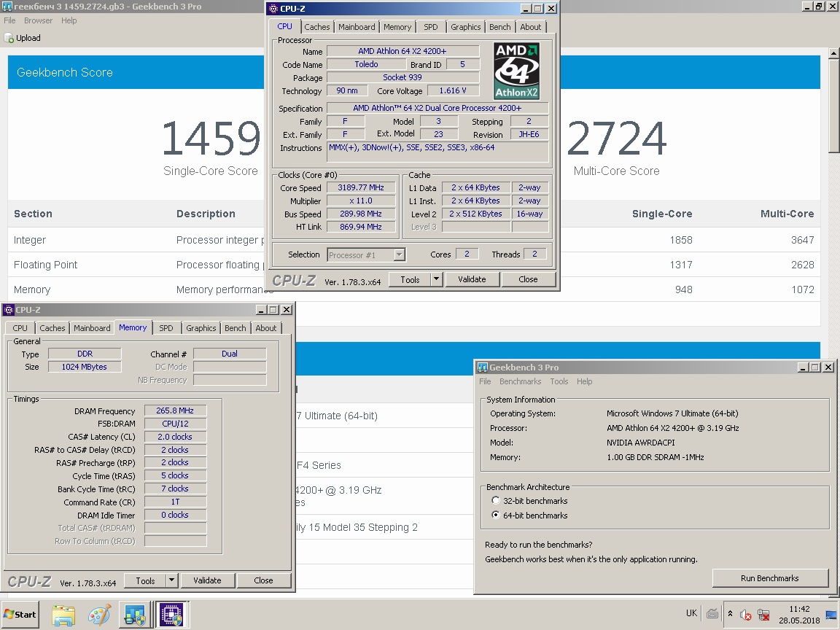Open the CPU-Z taskbar icon
Viewport: 840px width, 630px height.
pos(171,615)
